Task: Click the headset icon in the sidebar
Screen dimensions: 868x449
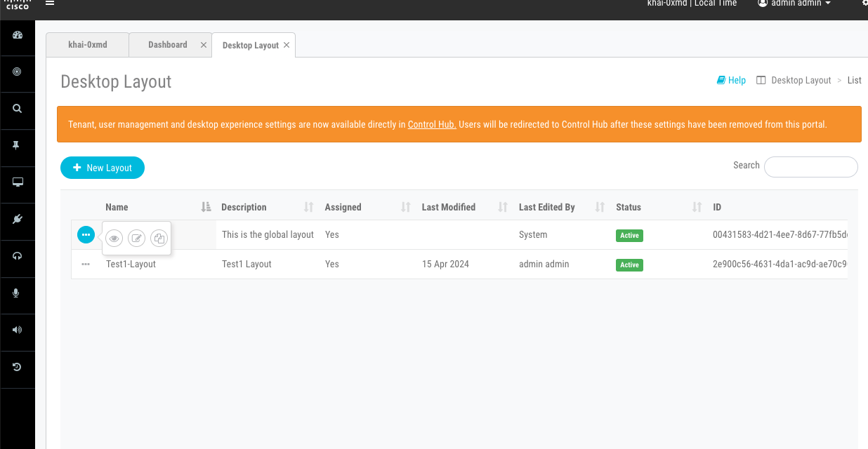Action: (x=16, y=258)
